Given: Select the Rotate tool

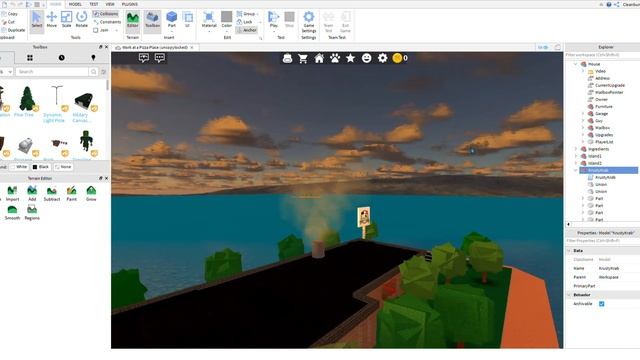Looking at the screenshot, I should 82,19.
